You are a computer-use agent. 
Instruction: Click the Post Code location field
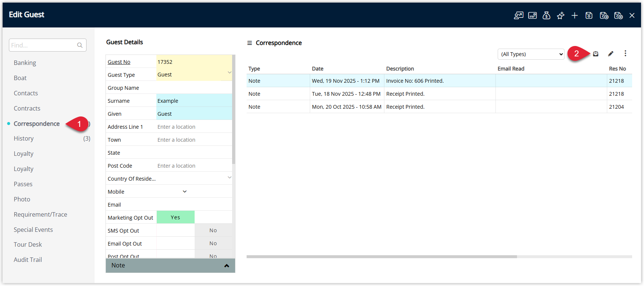click(x=194, y=165)
